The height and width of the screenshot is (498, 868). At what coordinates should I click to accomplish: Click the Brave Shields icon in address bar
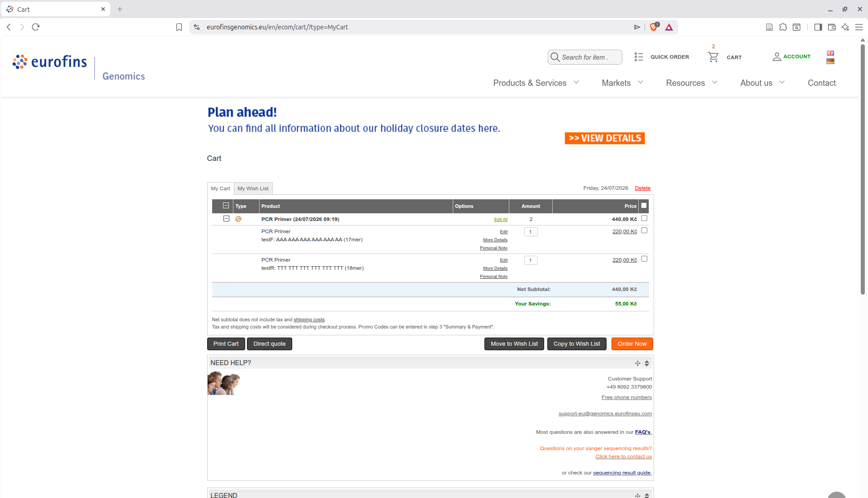tap(654, 27)
